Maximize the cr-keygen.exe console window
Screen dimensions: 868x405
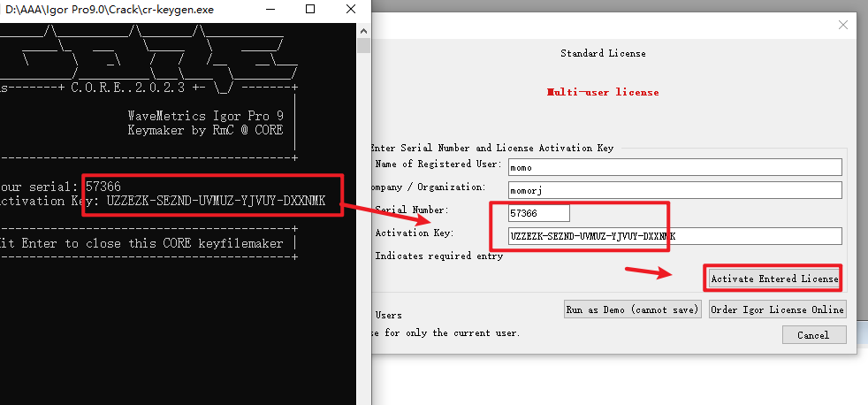click(x=310, y=10)
